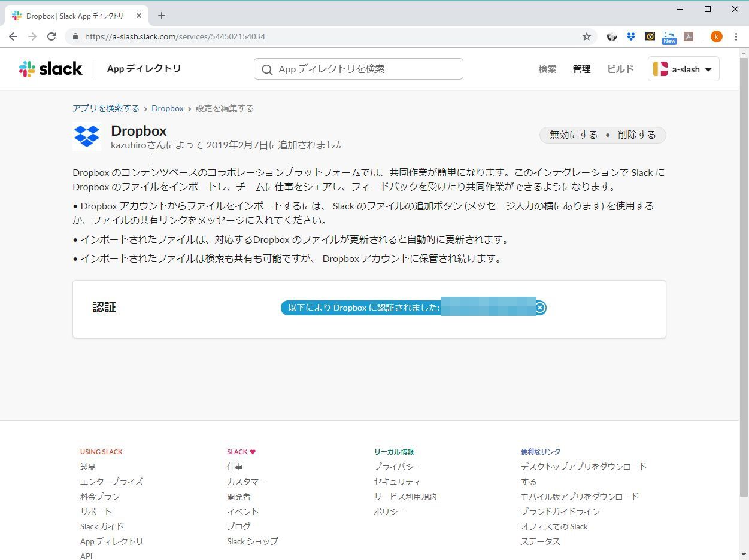The image size is (749, 560).
Task: Open the Dropbox browser extension icon
Action: point(630,36)
